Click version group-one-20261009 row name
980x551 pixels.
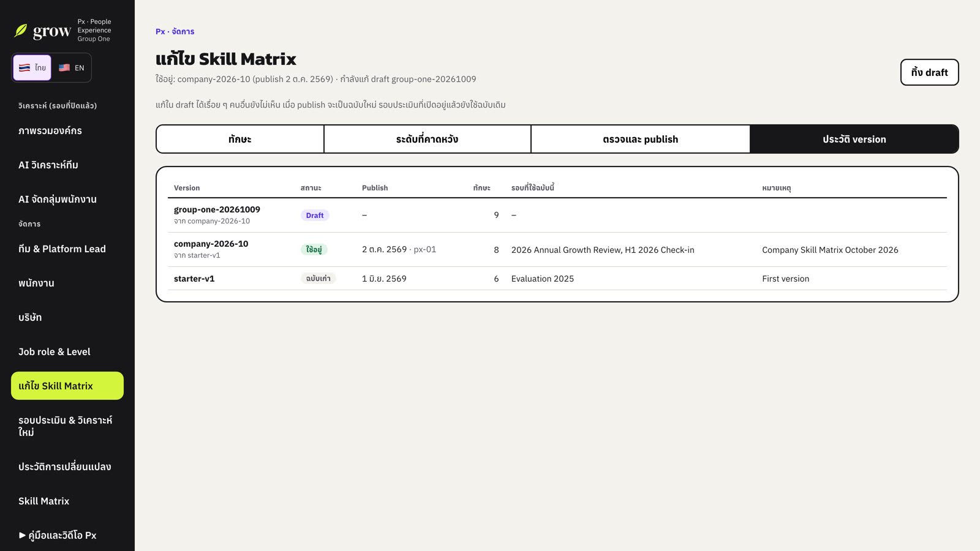coord(217,209)
